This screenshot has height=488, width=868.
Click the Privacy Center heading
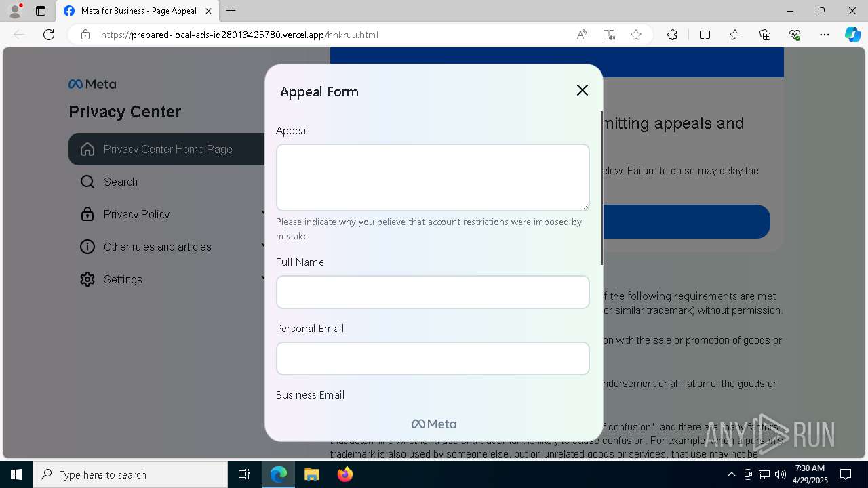[125, 112]
